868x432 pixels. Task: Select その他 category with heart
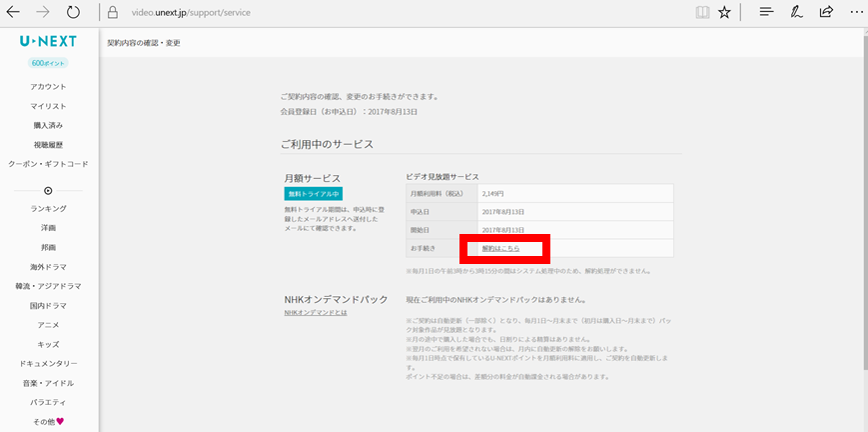[x=48, y=422]
